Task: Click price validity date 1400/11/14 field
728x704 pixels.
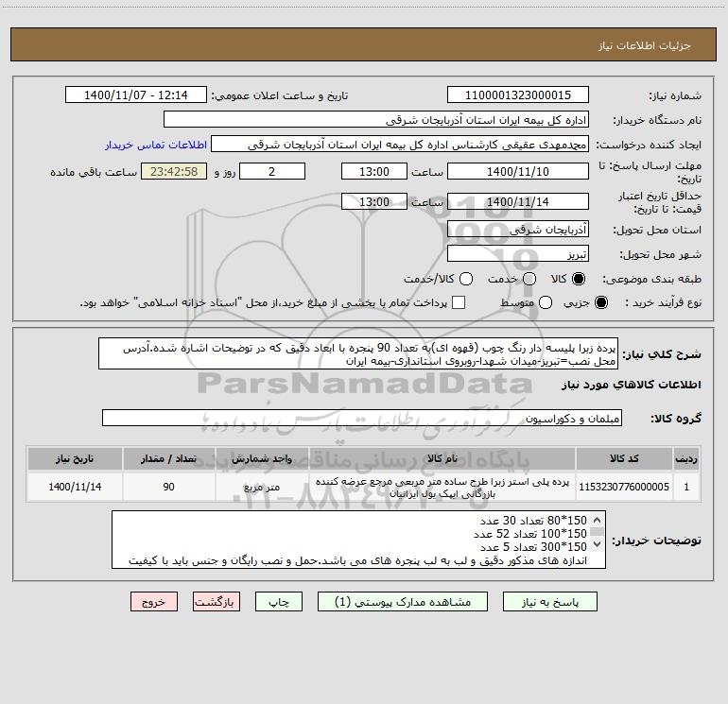Action: click(x=518, y=201)
